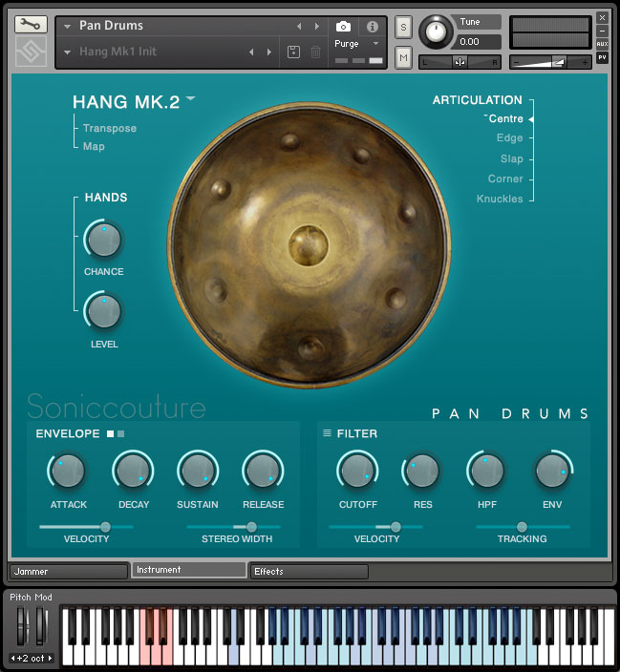
Task: Click the RELEASE knob
Action: point(263,471)
